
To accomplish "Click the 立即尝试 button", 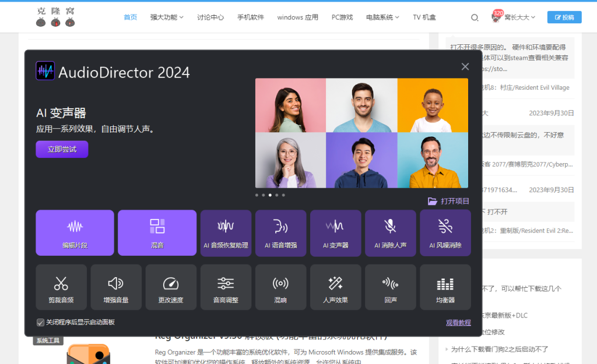I will [x=62, y=149].
